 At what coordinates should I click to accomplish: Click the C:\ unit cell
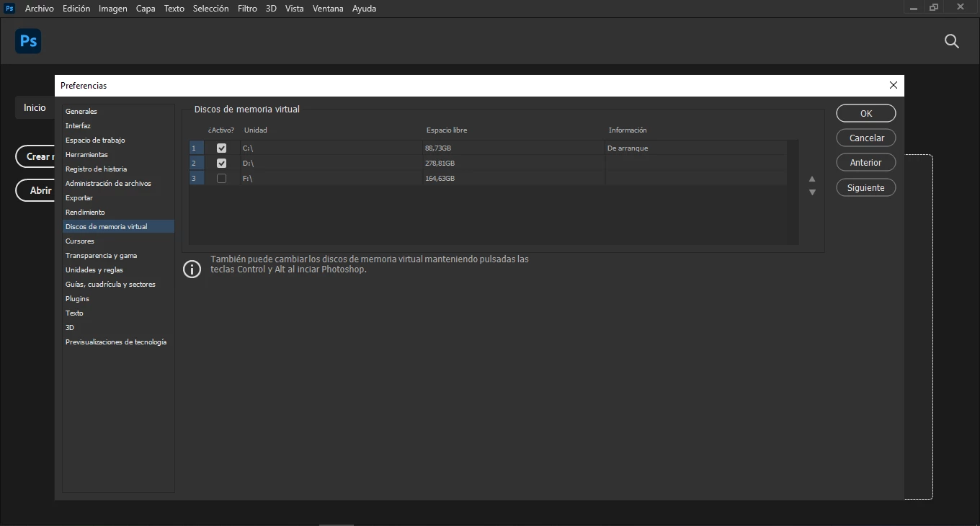(x=331, y=148)
